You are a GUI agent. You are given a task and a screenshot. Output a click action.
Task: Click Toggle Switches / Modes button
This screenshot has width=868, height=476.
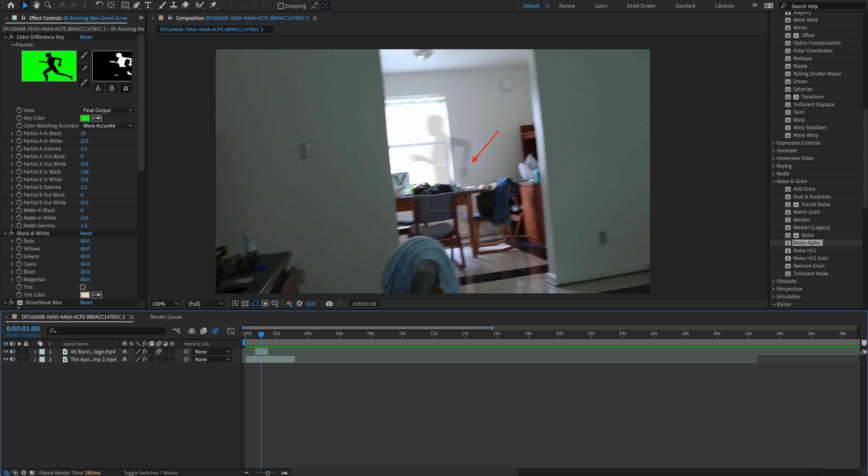[x=151, y=473]
